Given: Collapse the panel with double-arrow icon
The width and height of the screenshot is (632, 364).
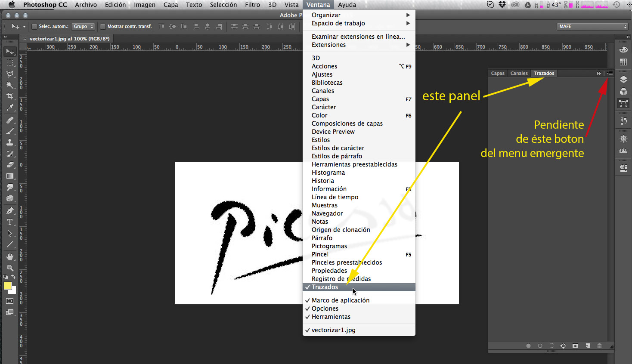Looking at the screenshot, I should 599,74.
